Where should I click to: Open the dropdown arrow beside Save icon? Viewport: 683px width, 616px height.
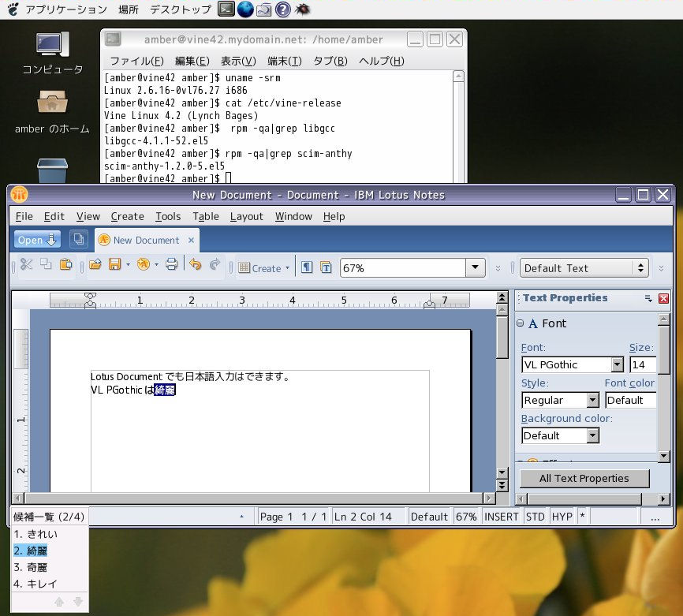128,264
